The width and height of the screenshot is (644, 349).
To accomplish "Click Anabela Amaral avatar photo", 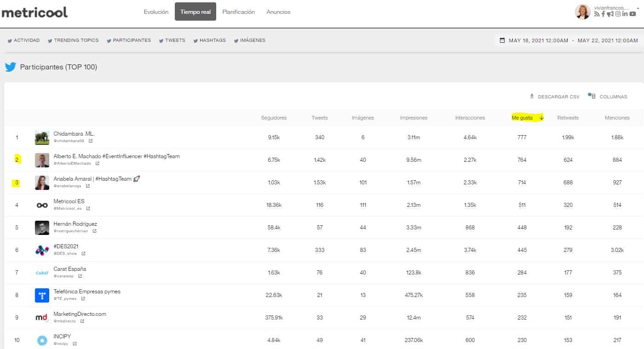I will [x=42, y=183].
